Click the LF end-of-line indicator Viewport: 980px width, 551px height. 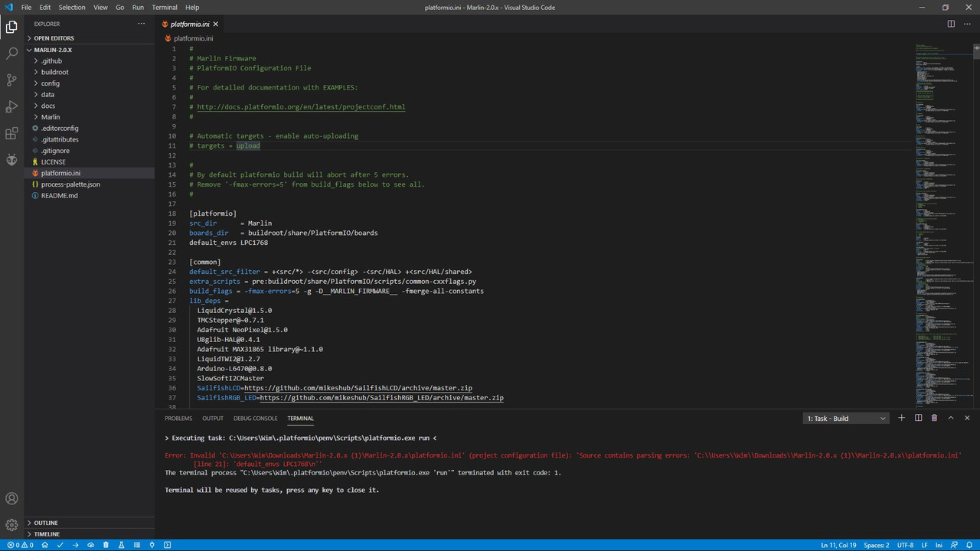tap(924, 545)
